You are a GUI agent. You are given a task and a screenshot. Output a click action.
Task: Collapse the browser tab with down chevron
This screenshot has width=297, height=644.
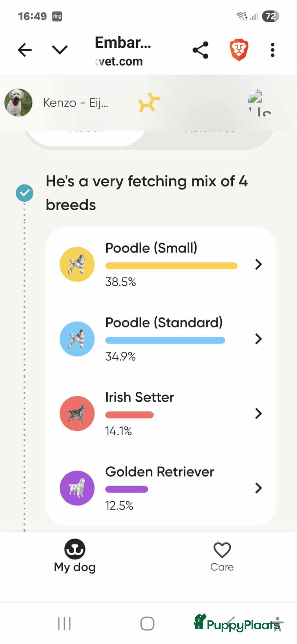pos(60,50)
